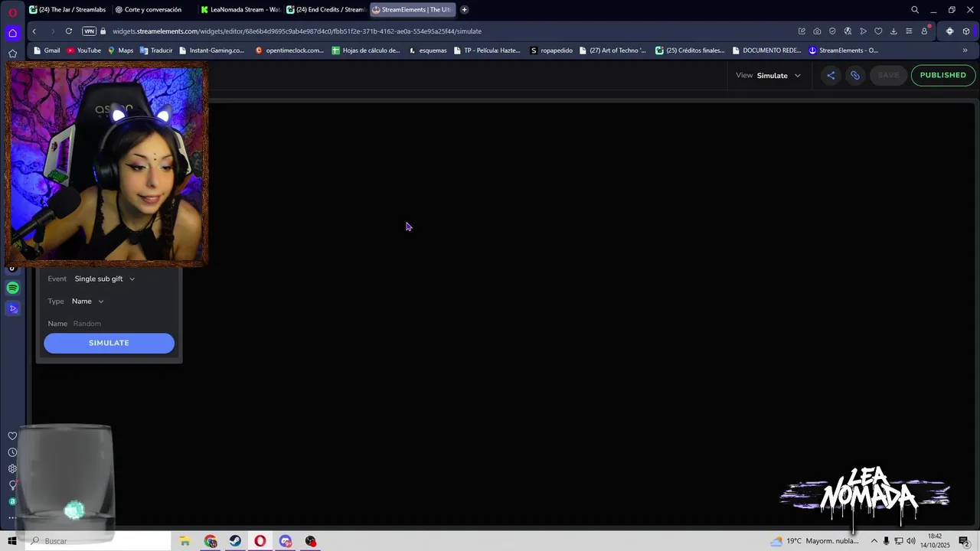The image size is (980, 551).
Task: Open the Aria AI icon in toolbar
Action: pyautogui.click(x=949, y=31)
